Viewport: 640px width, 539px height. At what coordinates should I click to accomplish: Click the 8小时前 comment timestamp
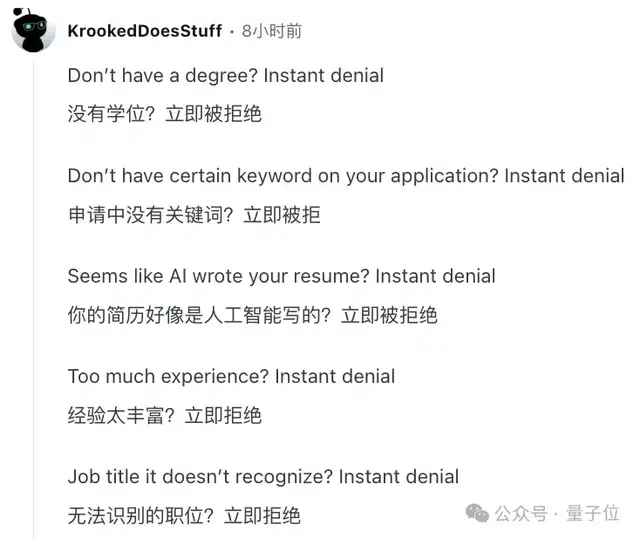pos(271,31)
